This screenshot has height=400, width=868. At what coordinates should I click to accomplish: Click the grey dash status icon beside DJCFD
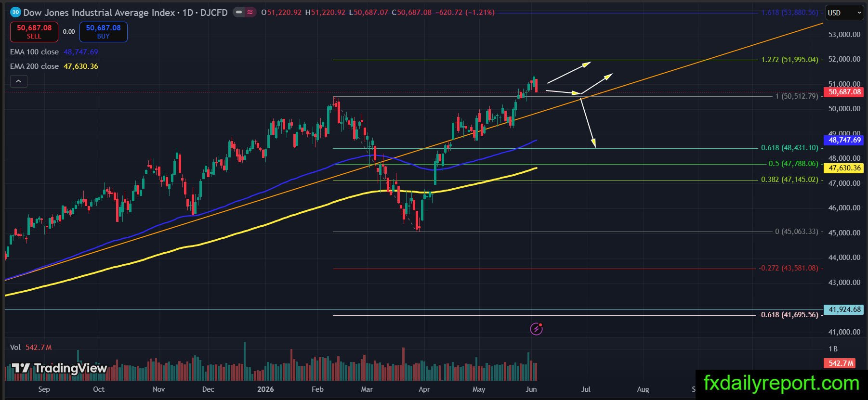(x=239, y=13)
